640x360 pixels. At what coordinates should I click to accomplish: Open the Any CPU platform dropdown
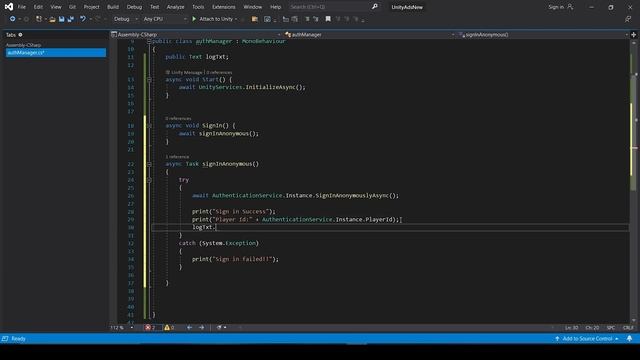pyautogui.click(x=165, y=19)
